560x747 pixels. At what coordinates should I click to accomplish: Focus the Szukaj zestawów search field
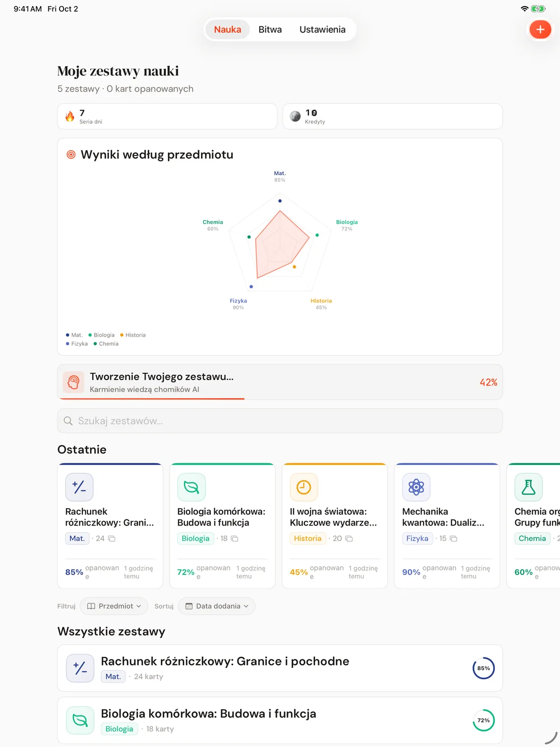(x=280, y=421)
